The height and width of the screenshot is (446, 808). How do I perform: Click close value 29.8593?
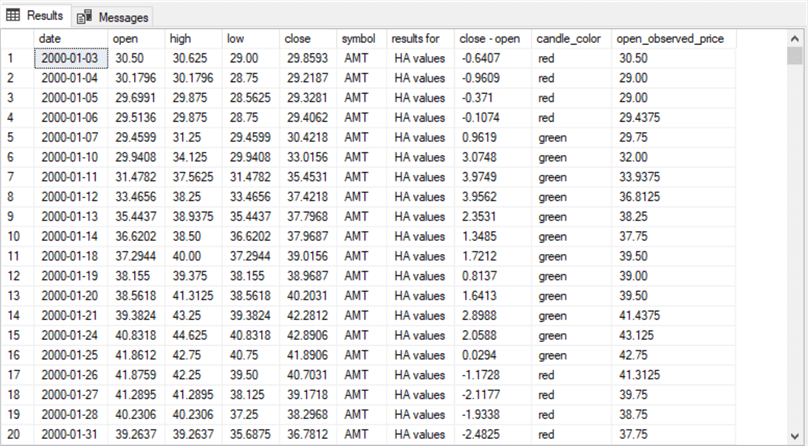[x=307, y=58]
